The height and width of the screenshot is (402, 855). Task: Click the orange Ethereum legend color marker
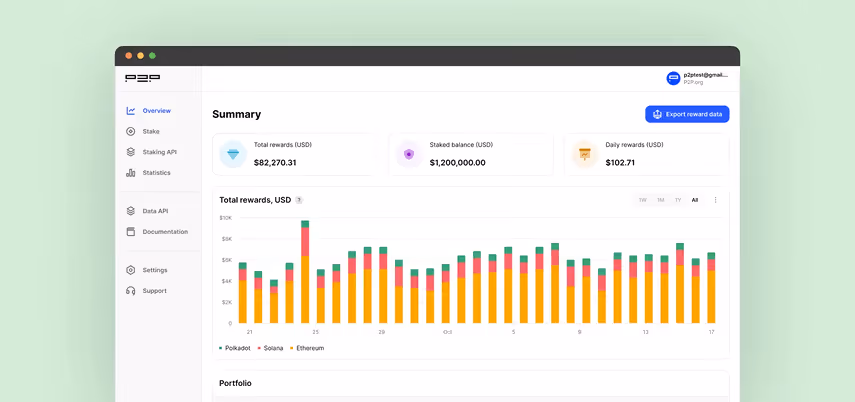pyautogui.click(x=292, y=348)
